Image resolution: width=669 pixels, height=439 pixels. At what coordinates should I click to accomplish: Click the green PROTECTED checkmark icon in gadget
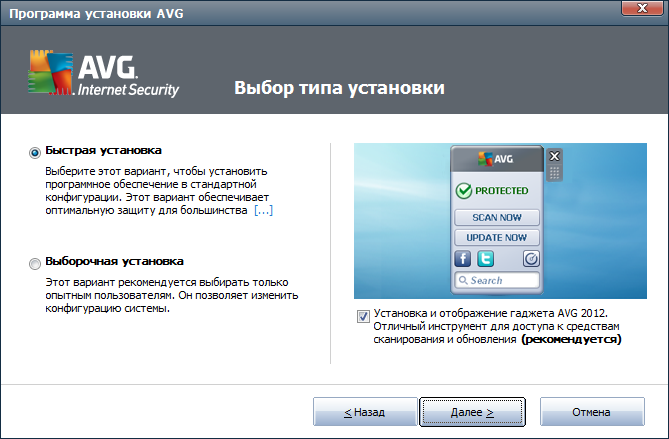[464, 191]
